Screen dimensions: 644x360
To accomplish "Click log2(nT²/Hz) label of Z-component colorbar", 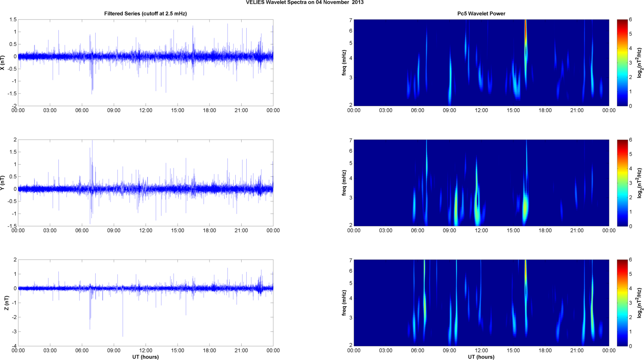I will click(x=640, y=303).
